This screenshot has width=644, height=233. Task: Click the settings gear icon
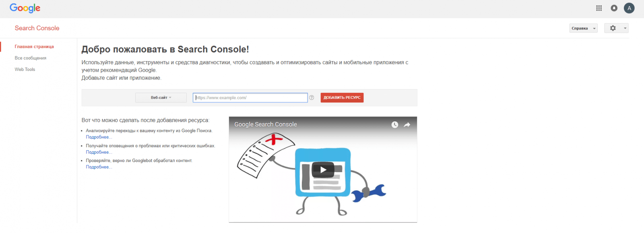tap(613, 28)
